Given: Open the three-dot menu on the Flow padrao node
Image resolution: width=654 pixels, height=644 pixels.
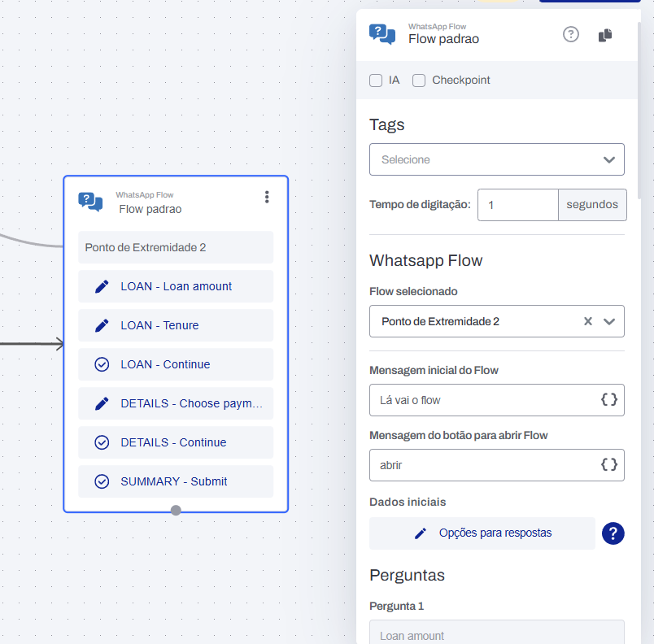Looking at the screenshot, I should tap(266, 197).
